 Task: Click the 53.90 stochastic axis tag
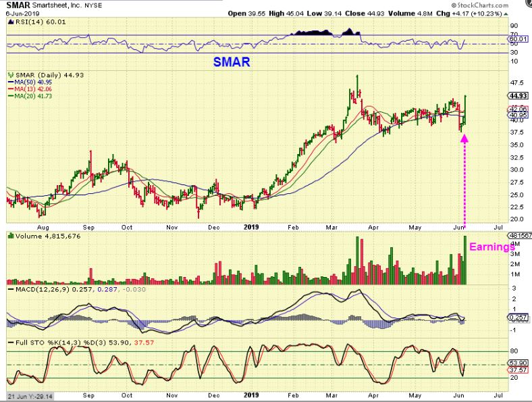518,363
